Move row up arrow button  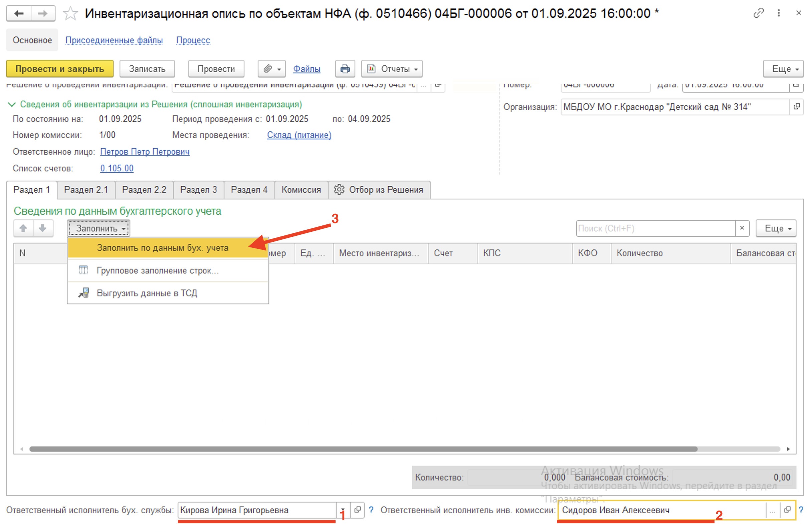coord(23,228)
